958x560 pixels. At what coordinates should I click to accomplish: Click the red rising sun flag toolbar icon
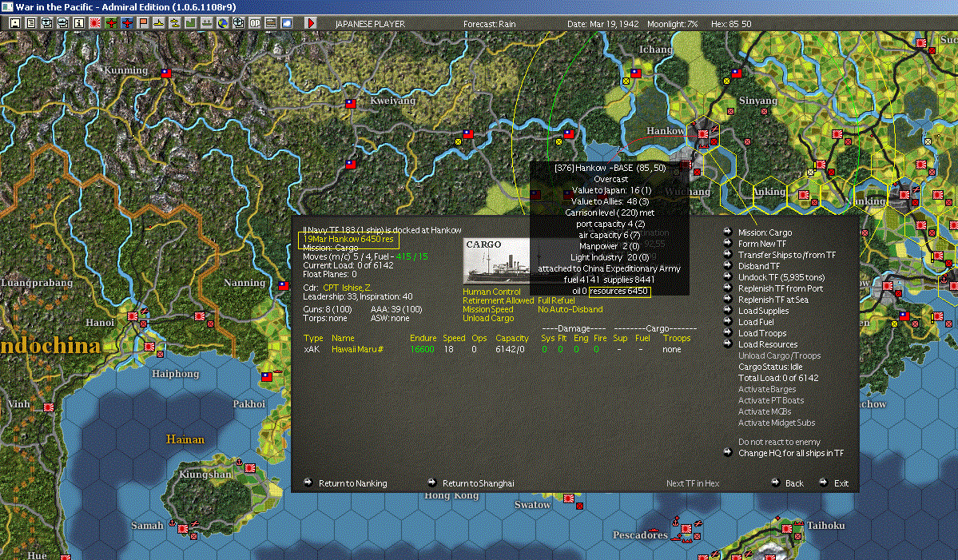[95, 23]
